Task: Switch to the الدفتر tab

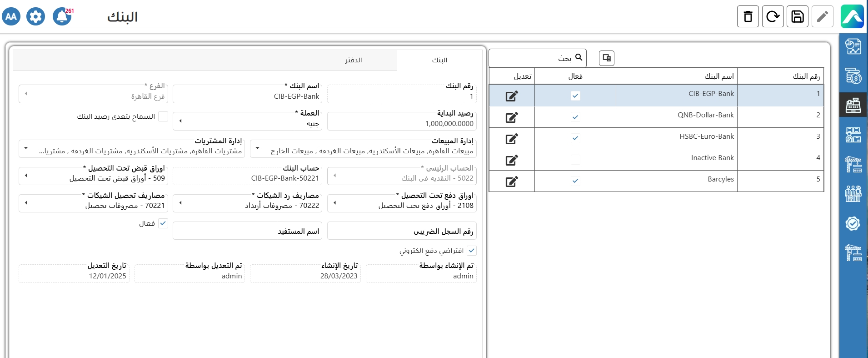Action: pos(353,60)
